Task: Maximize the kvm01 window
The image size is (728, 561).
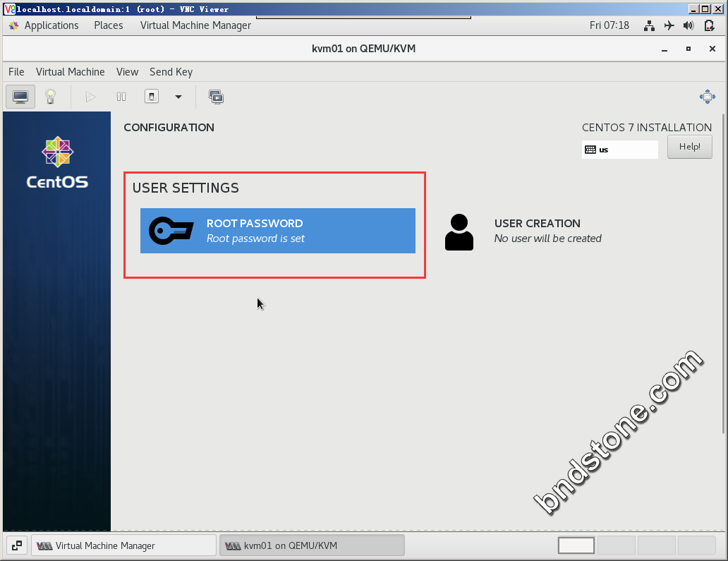Action: 688,49
